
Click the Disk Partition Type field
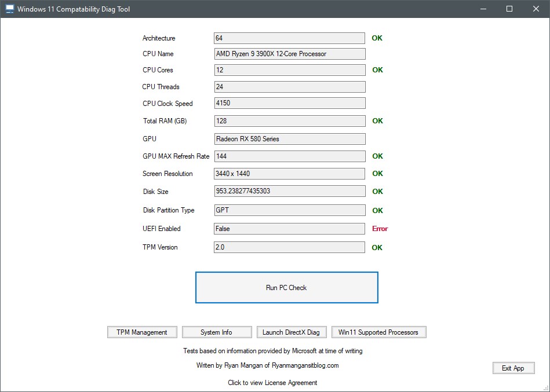(289, 210)
